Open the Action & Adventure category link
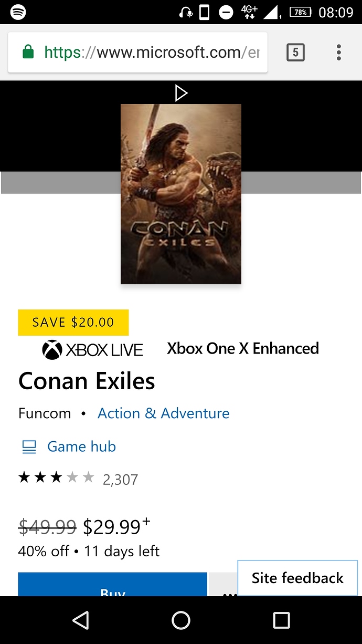Screen dimensions: 362x644 pos(164,413)
